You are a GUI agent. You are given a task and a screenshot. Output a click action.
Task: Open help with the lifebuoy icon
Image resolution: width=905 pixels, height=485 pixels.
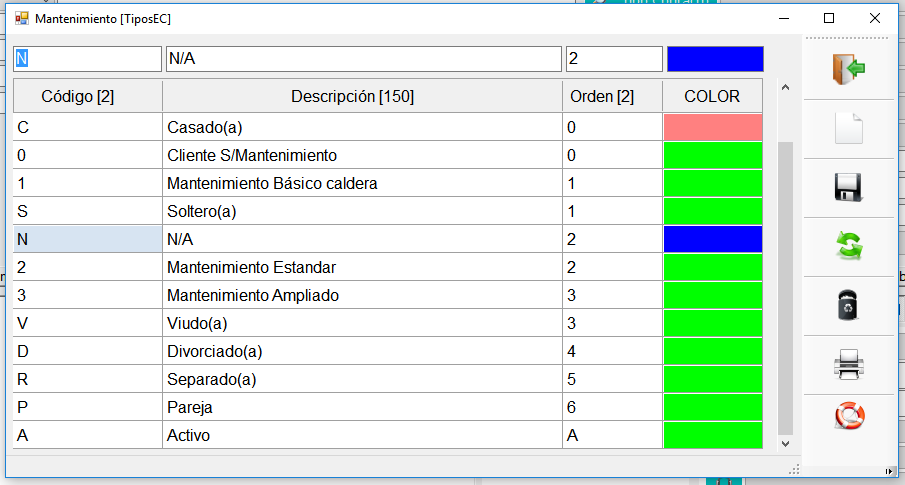848,416
